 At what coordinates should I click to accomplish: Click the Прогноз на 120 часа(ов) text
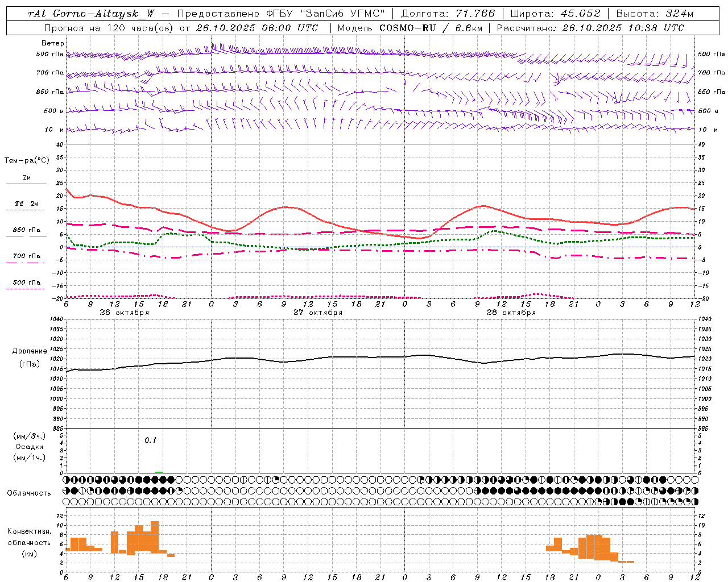(109, 28)
